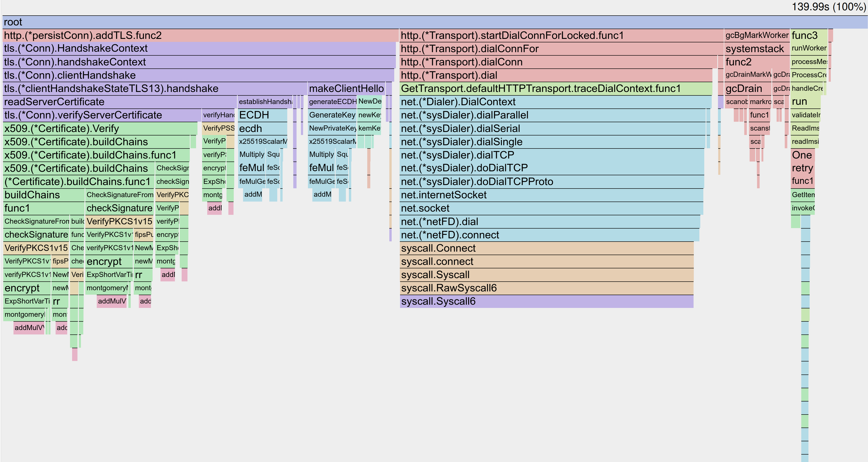Viewport: 868px width, 462px height.
Task: Select the ReadIms frame
Action: [x=805, y=128]
